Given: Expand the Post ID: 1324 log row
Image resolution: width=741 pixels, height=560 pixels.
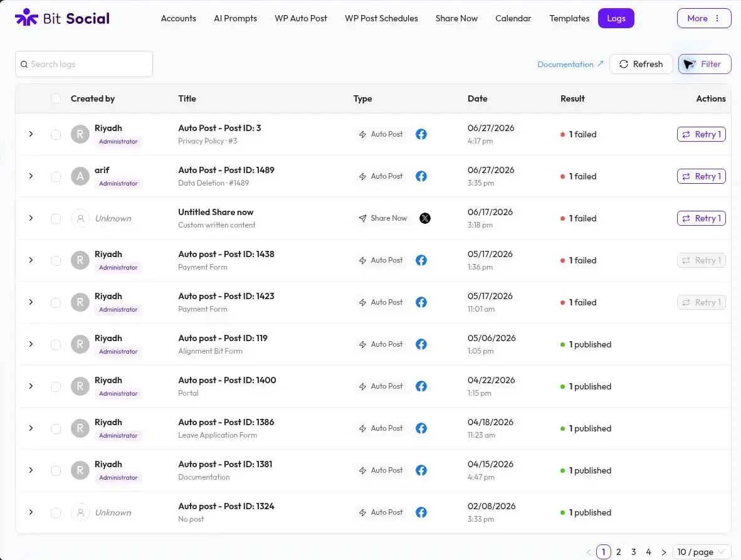Looking at the screenshot, I should click(x=31, y=513).
